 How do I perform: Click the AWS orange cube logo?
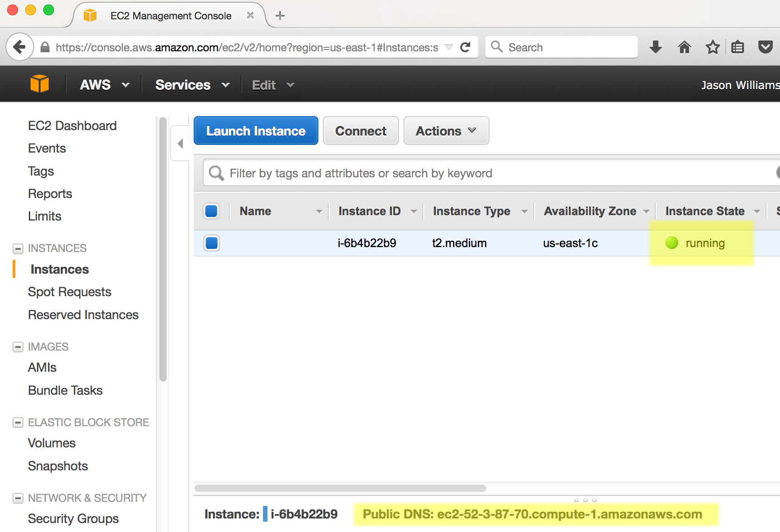pyautogui.click(x=40, y=84)
